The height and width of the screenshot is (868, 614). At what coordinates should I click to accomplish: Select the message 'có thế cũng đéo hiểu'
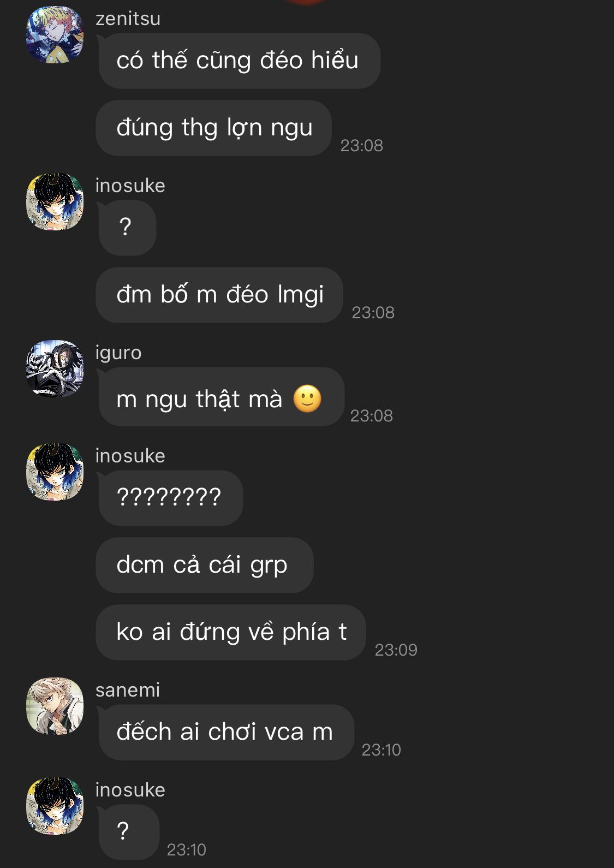[238, 61]
